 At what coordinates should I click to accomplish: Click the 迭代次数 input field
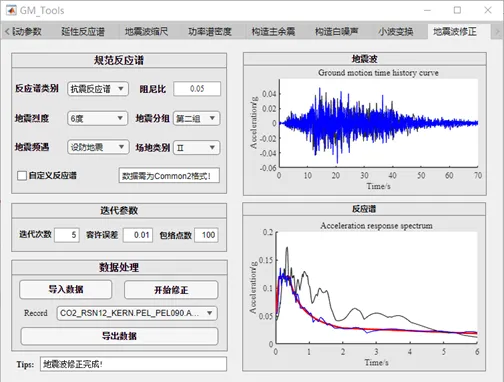click(x=67, y=235)
